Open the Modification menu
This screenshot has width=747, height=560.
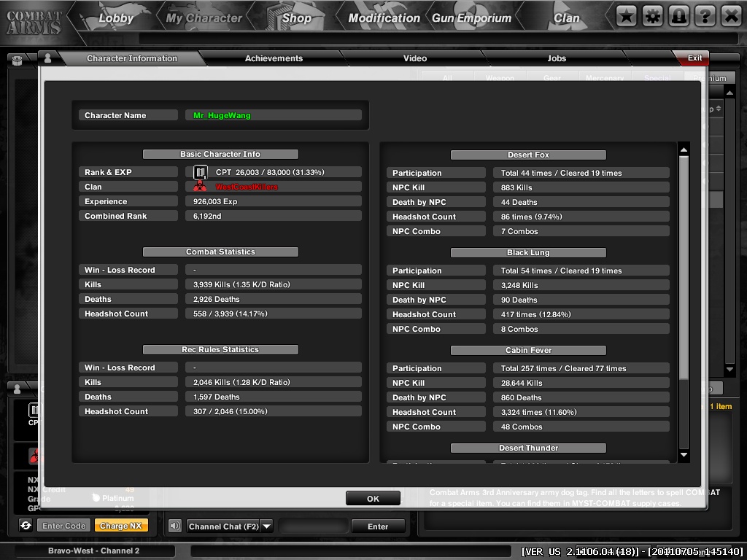384,18
